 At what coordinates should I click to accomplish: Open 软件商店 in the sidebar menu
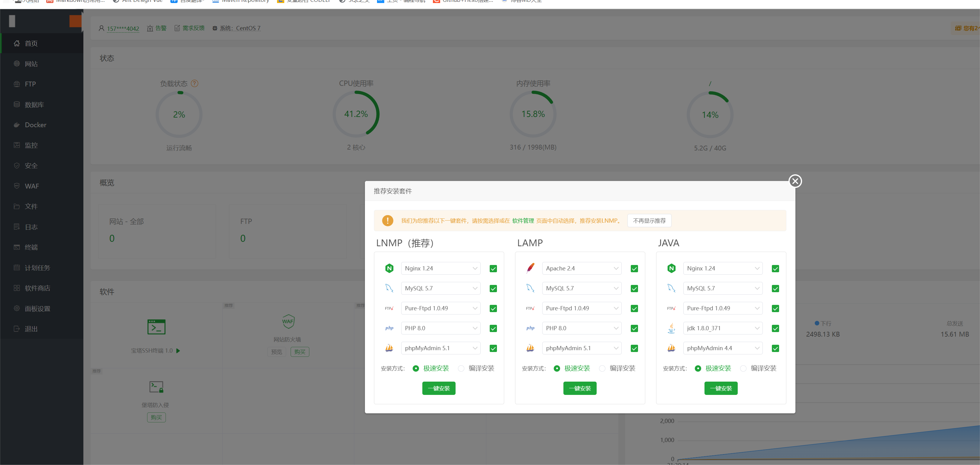click(42, 288)
